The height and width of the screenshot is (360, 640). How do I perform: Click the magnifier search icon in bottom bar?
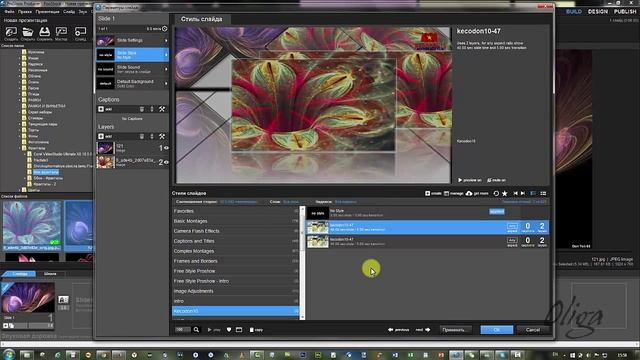196,329
